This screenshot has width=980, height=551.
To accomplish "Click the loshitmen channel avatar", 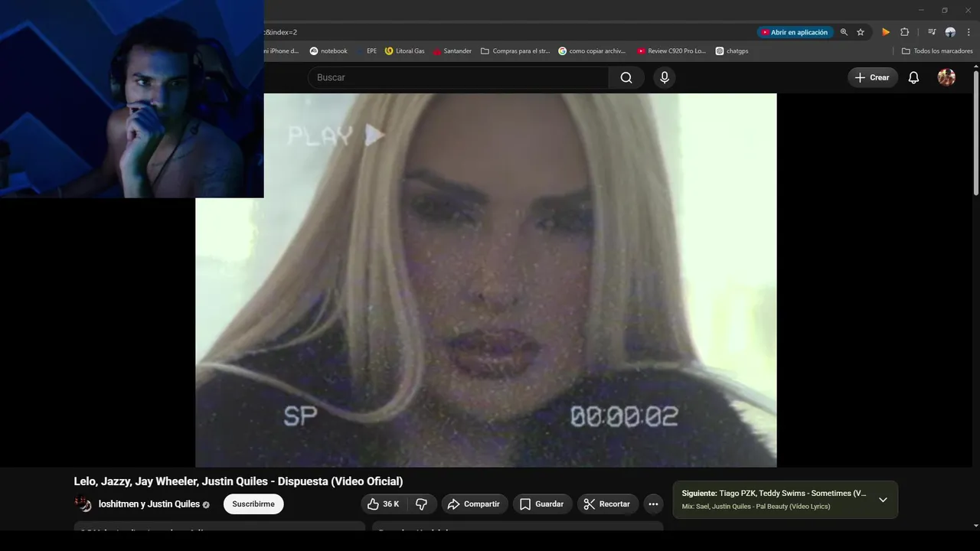I will 83,504.
